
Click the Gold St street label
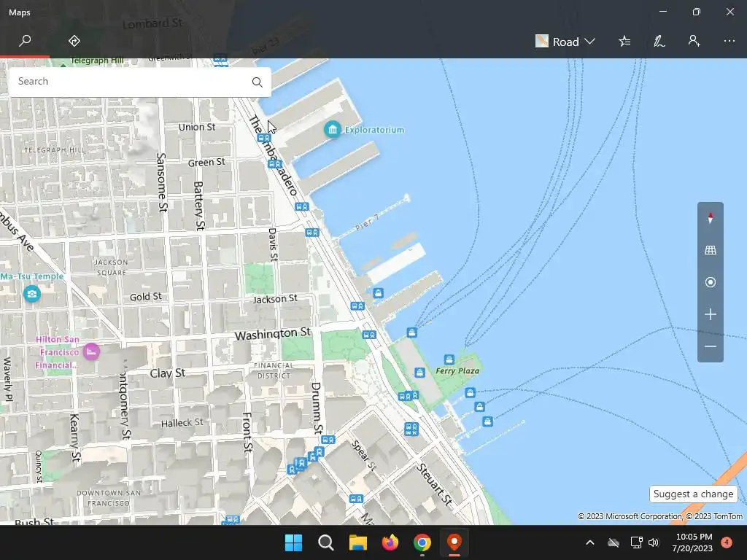click(146, 297)
